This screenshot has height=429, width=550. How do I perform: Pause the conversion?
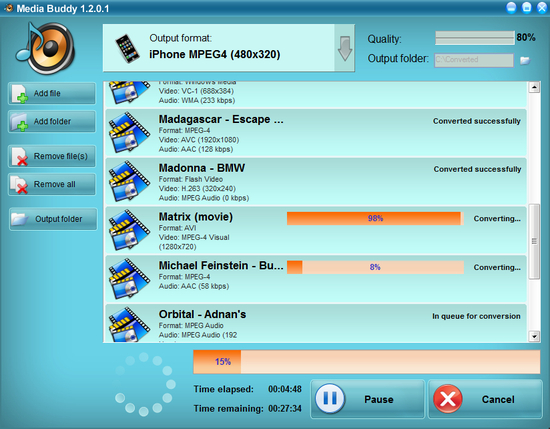pyautogui.click(x=367, y=399)
